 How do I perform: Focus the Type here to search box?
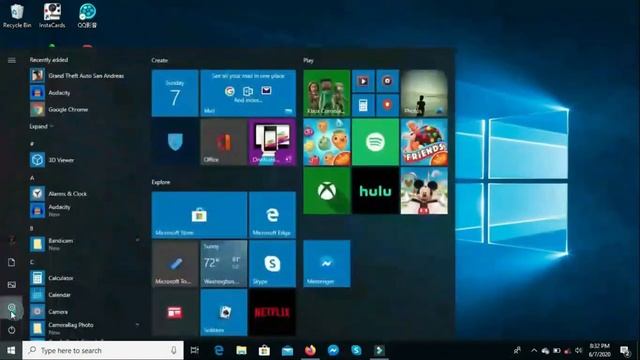tap(103, 350)
